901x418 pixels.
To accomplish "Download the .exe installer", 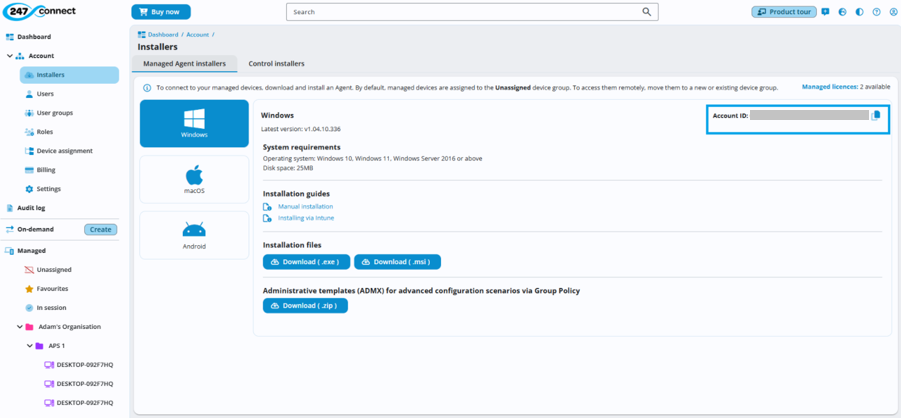I will tap(306, 262).
